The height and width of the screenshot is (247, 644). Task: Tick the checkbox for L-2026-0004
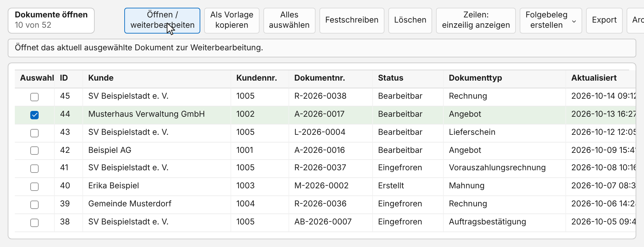click(x=34, y=133)
